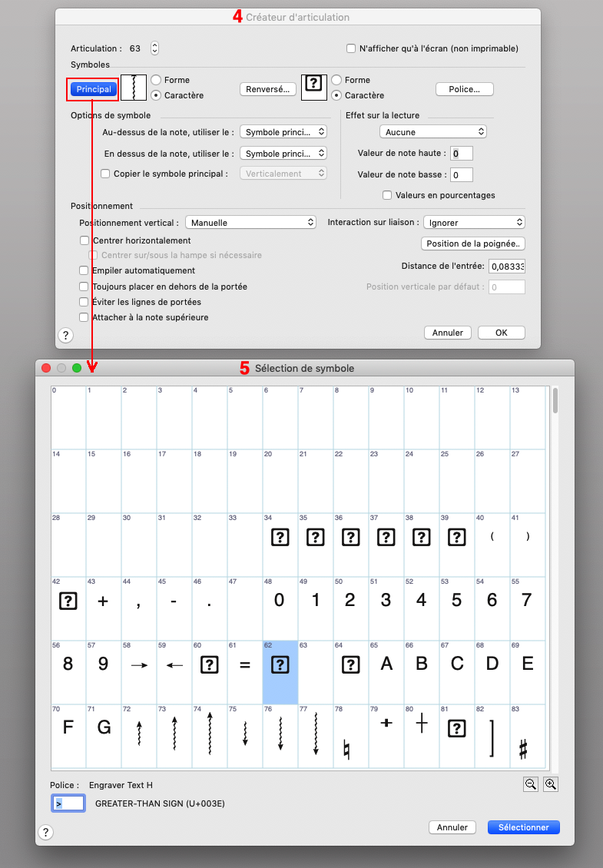Click the Valeur de note haute field
This screenshot has width=603, height=868.
461,153
